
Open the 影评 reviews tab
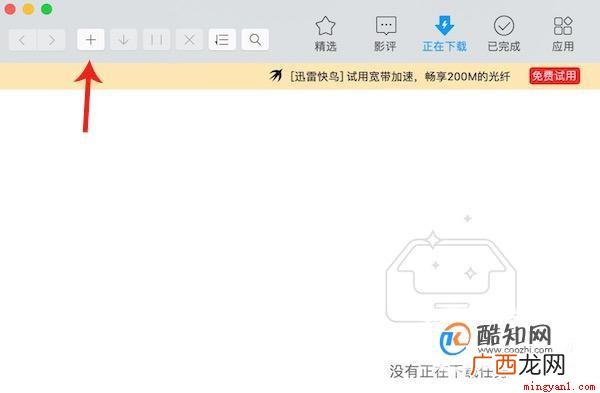385,34
